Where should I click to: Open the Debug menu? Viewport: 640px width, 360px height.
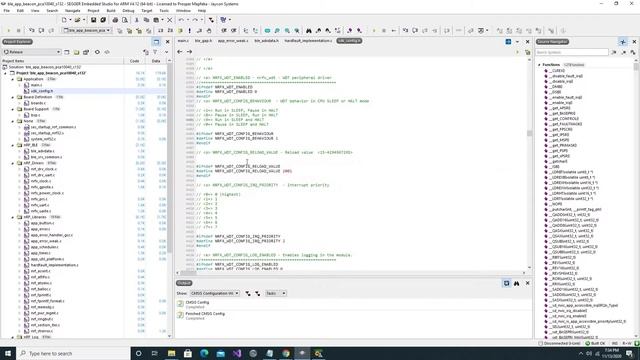(128, 11)
